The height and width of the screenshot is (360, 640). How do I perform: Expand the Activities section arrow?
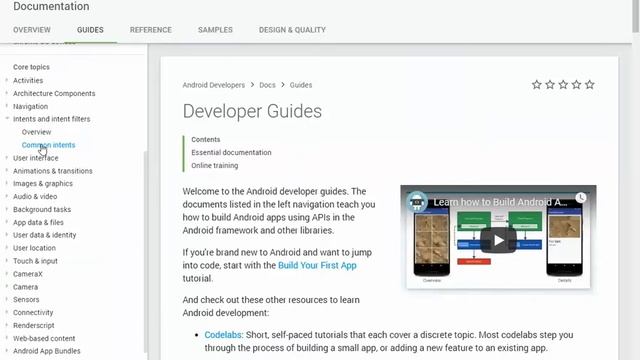[x=7, y=80]
